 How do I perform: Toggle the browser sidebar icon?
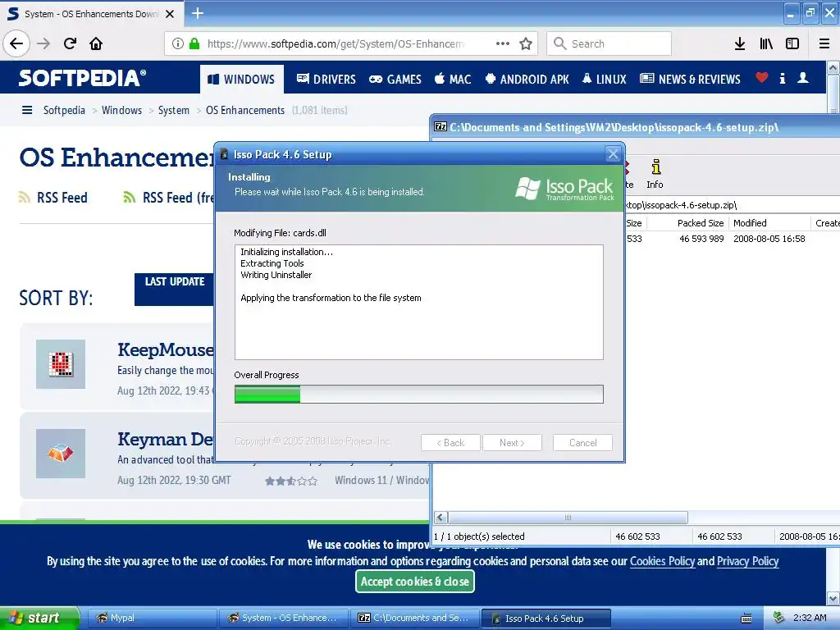tap(792, 43)
